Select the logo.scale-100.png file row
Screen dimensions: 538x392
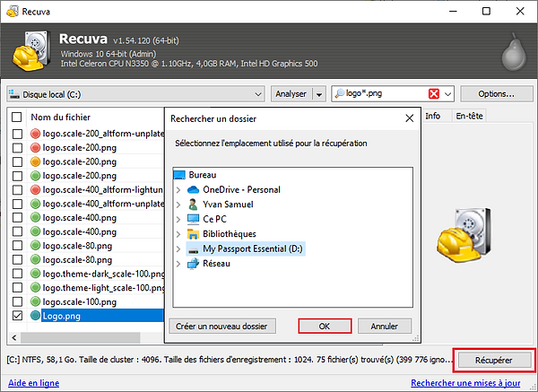pyautogui.click(x=88, y=301)
